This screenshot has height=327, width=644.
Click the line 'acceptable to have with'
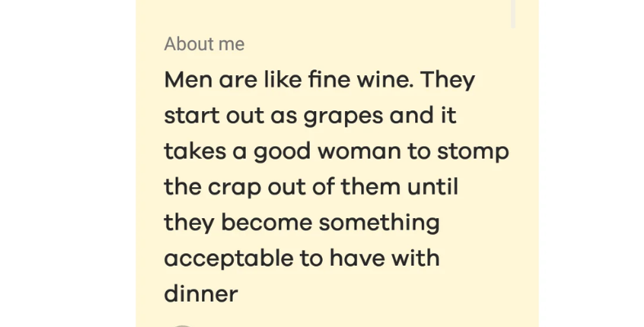click(302, 258)
